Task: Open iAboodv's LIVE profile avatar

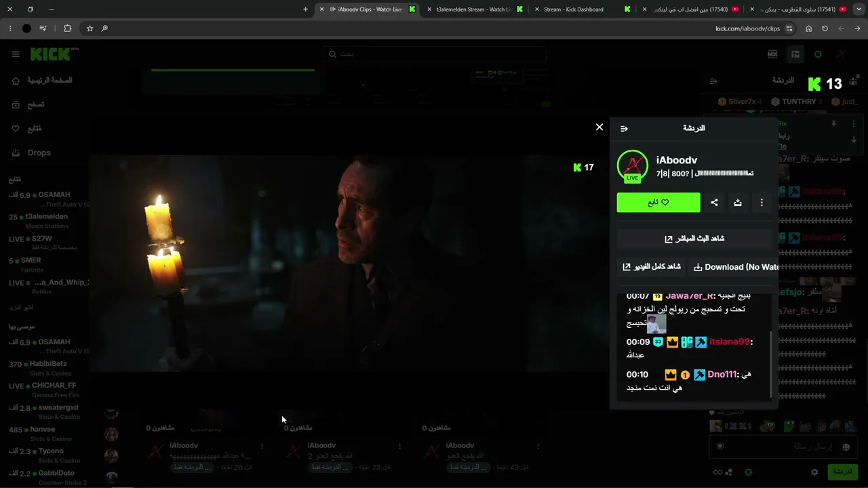Action: [x=633, y=167]
